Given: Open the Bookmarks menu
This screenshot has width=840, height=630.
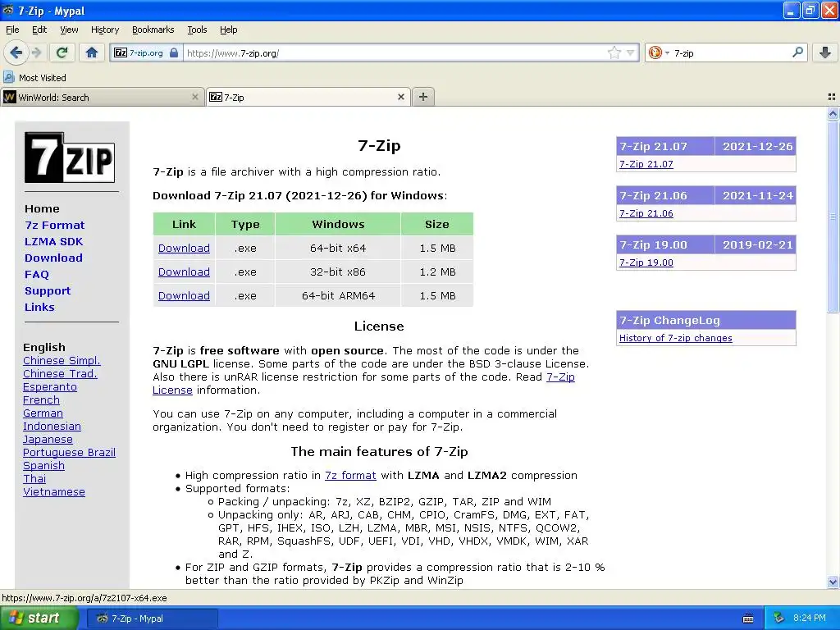Looking at the screenshot, I should (153, 30).
